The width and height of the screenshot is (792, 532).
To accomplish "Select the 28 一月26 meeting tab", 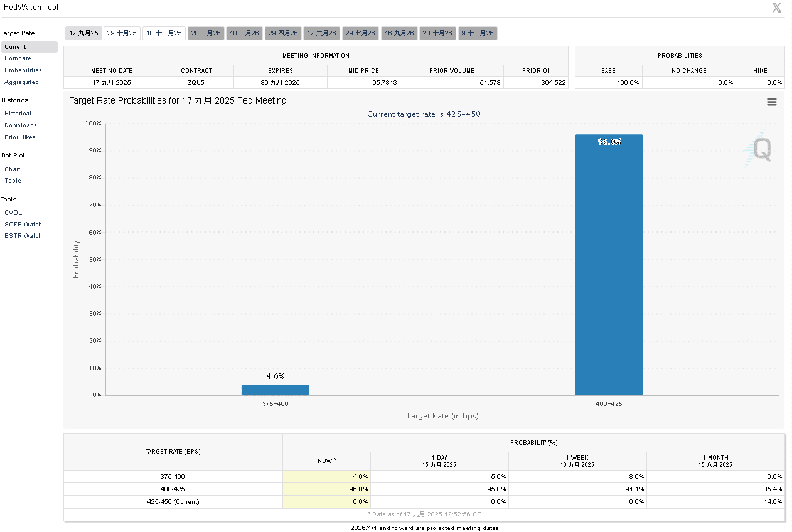I will click(x=206, y=33).
